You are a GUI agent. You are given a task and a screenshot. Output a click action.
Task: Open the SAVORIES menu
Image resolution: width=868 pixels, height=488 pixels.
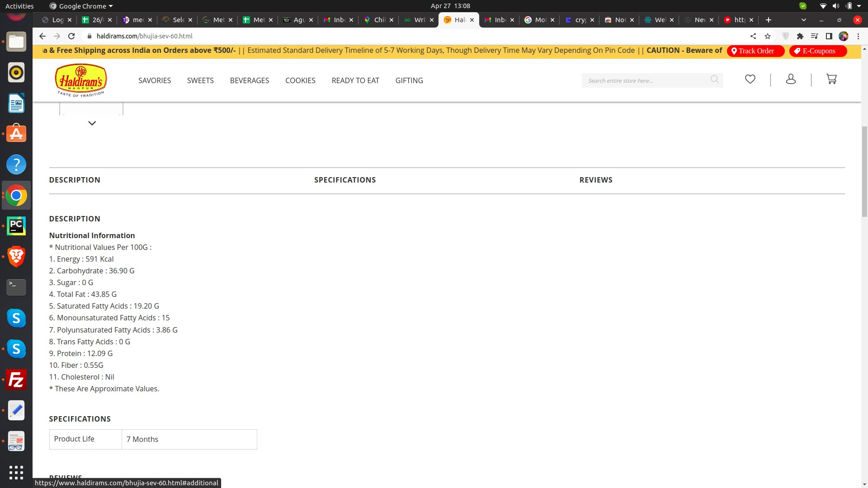point(155,80)
